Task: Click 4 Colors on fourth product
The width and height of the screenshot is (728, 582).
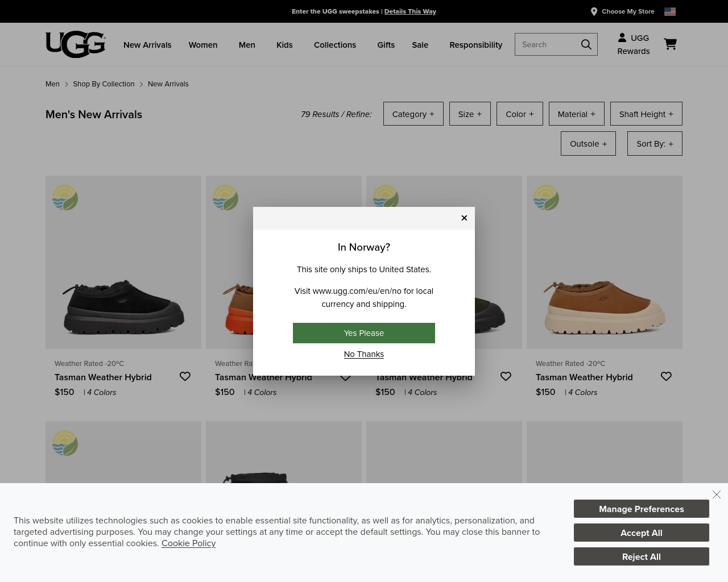Action: 582,392
